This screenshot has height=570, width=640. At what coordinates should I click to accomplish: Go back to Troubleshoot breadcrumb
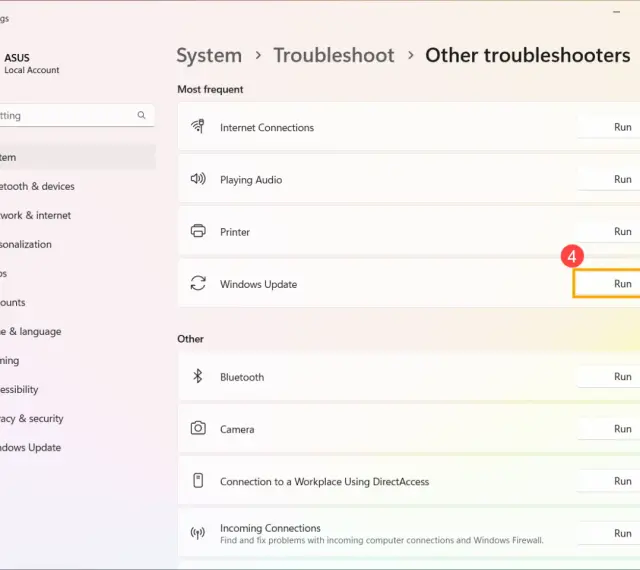pyautogui.click(x=334, y=56)
